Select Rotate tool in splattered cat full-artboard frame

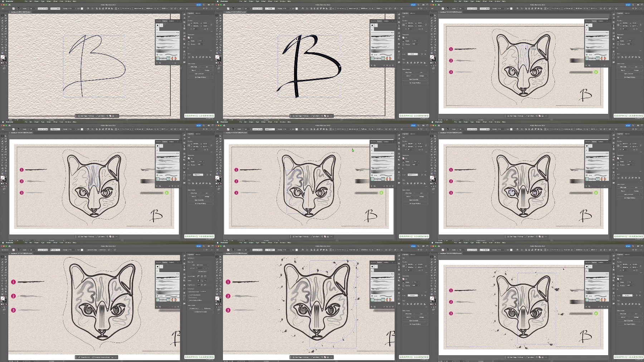tap(431, 272)
